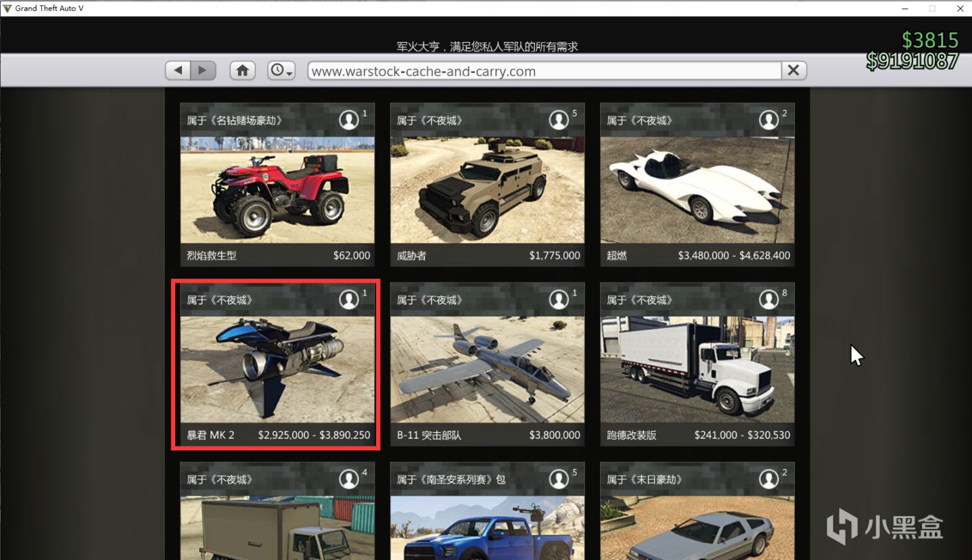Go forward in the in-game browser

pyautogui.click(x=202, y=70)
